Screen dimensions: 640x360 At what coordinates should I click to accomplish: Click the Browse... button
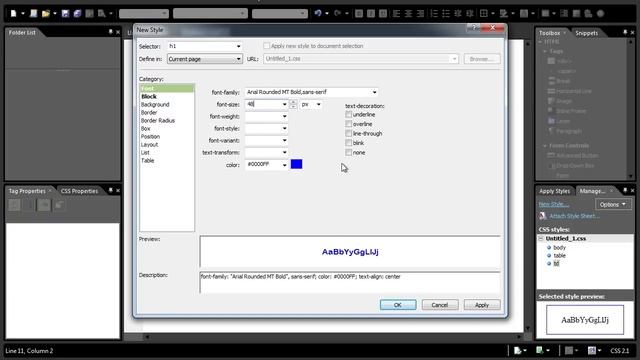482,59
